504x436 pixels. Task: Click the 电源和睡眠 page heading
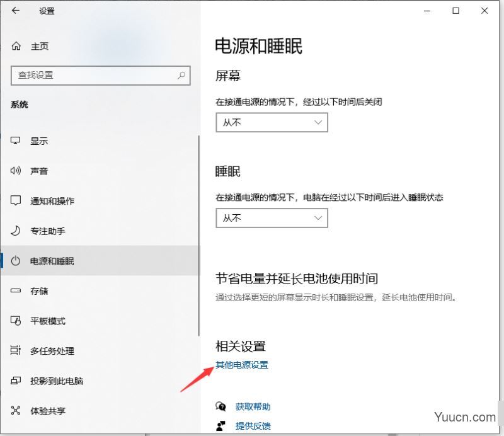pyautogui.click(x=259, y=46)
